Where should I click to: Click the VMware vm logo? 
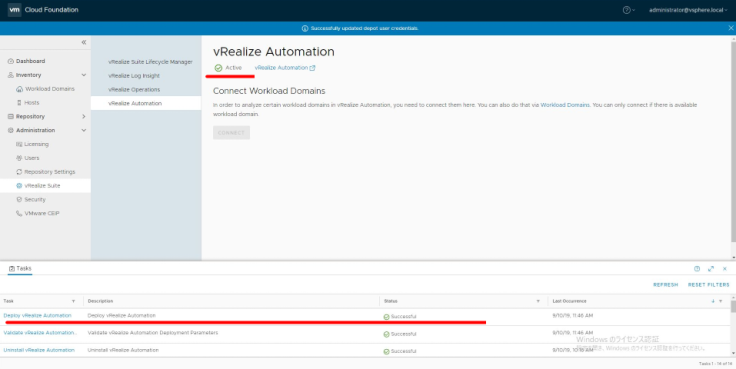(x=14, y=10)
